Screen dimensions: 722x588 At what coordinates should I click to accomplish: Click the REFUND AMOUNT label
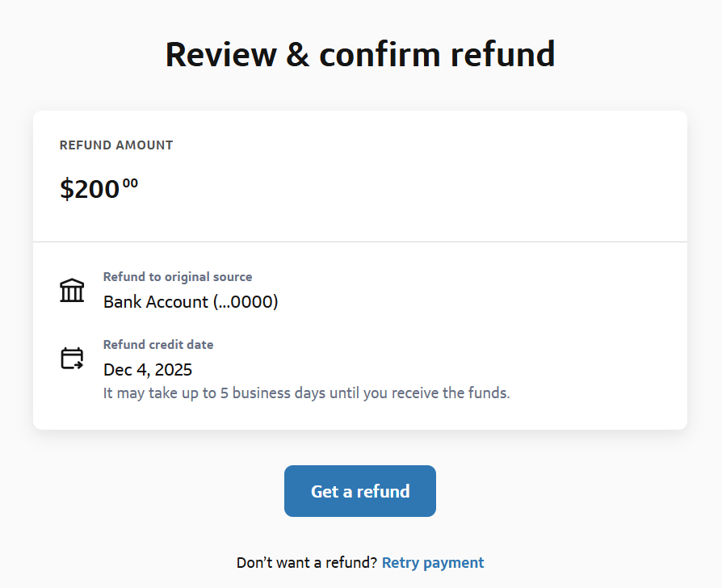[x=116, y=145]
